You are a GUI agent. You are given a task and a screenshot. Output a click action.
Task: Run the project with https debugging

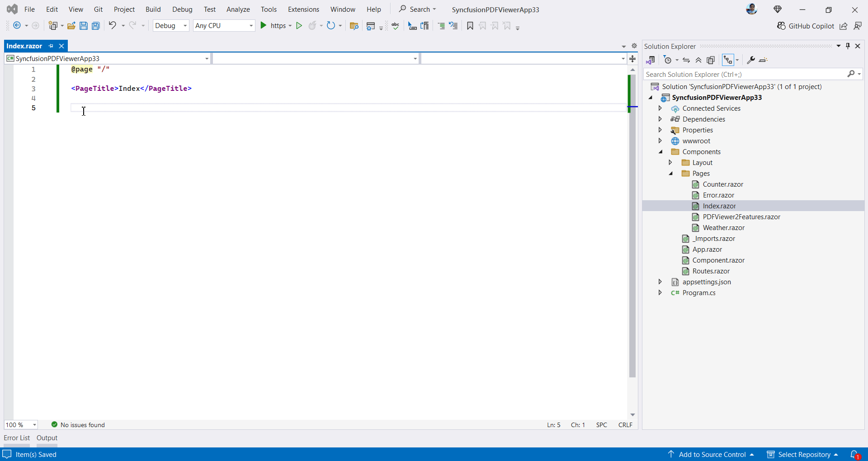point(264,26)
